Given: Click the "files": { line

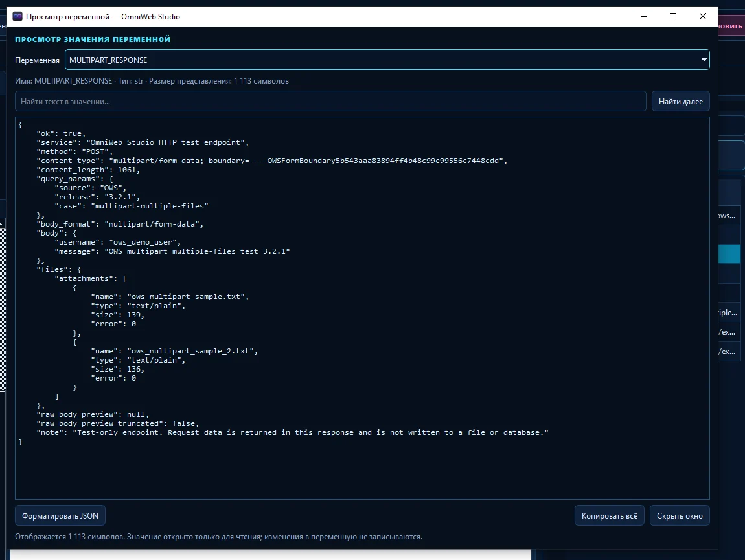Looking at the screenshot, I should (x=59, y=269).
